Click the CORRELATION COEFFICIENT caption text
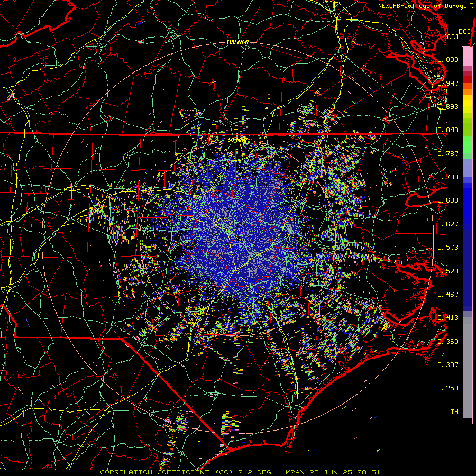This screenshot has width=476, height=476. point(155,472)
